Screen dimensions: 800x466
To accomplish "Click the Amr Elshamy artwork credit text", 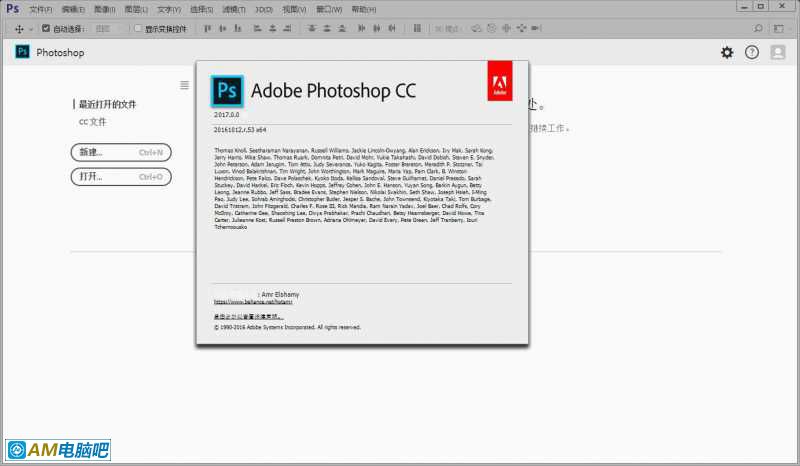I will (280, 295).
